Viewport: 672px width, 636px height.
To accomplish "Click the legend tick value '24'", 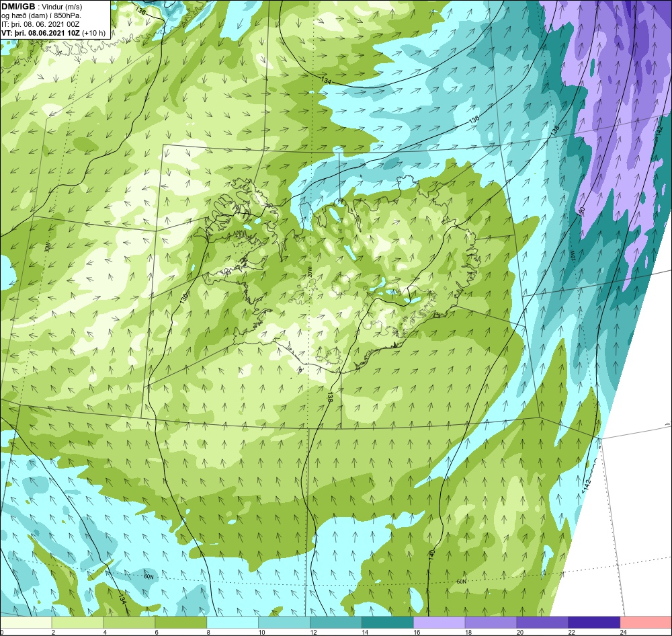I will [x=624, y=632].
